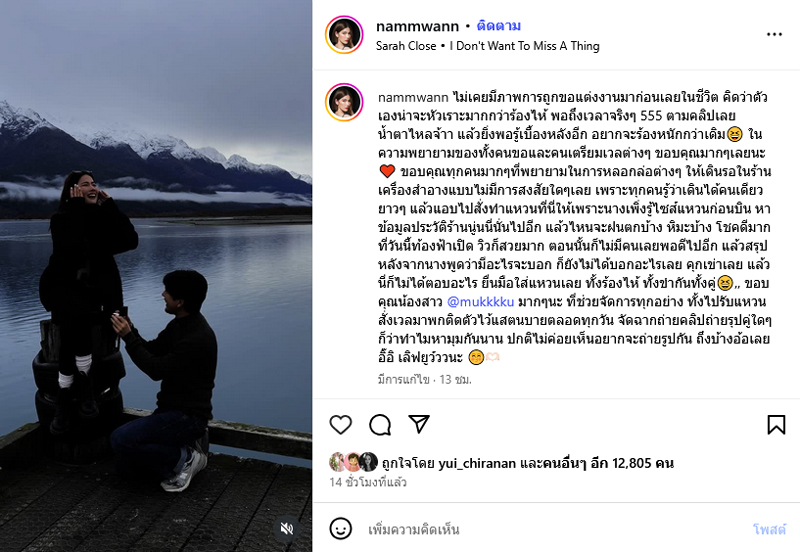This screenshot has height=552, width=800.
Task: Click the โพสต์ post button
Action: [769, 530]
